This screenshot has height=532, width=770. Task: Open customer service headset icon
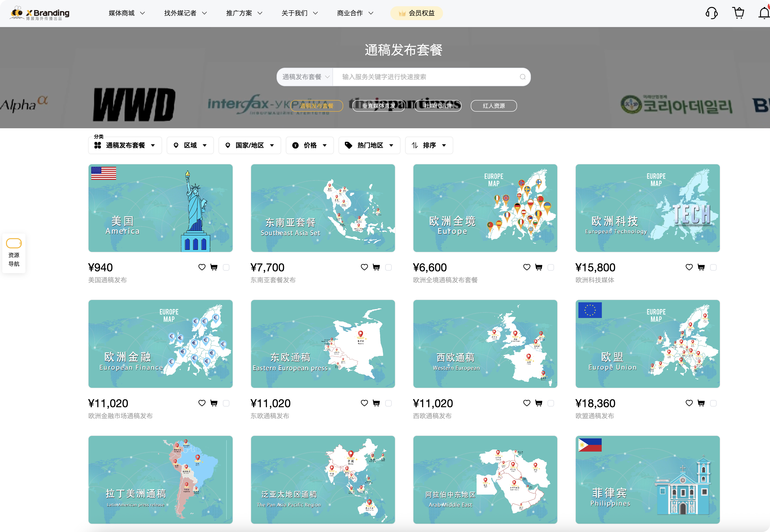[x=711, y=13]
